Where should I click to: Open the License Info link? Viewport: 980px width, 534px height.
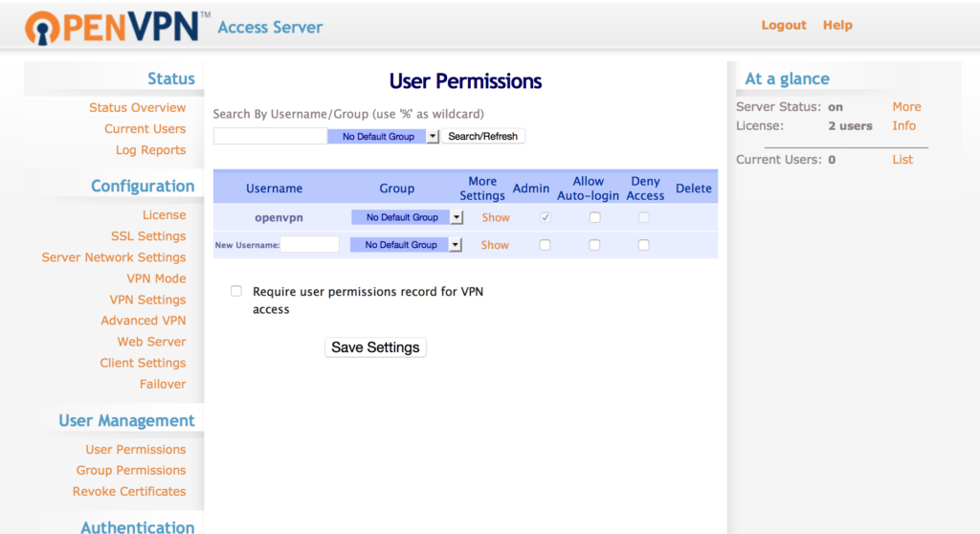click(903, 125)
